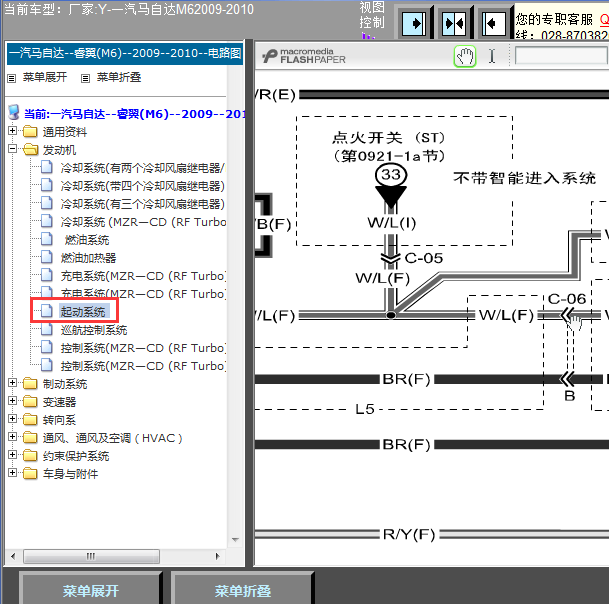This screenshot has height=604, width=609.
Task: Click 菜单展开 link at top of sidebar
Action: point(45,77)
